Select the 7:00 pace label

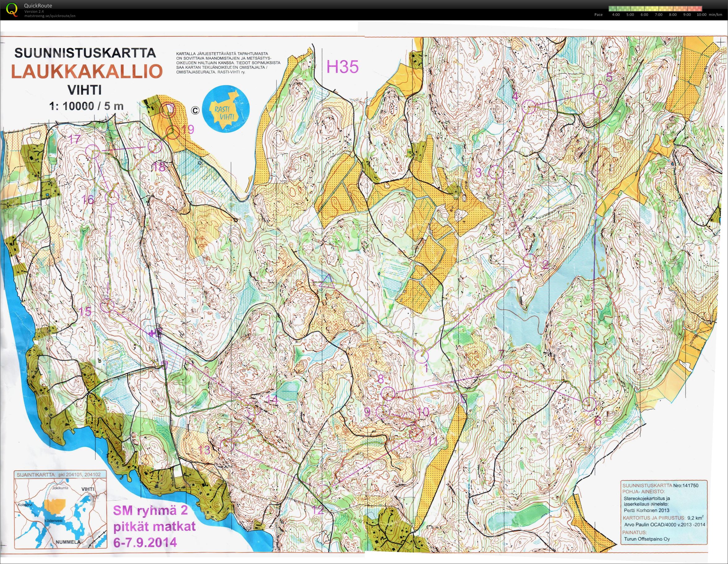tap(658, 15)
